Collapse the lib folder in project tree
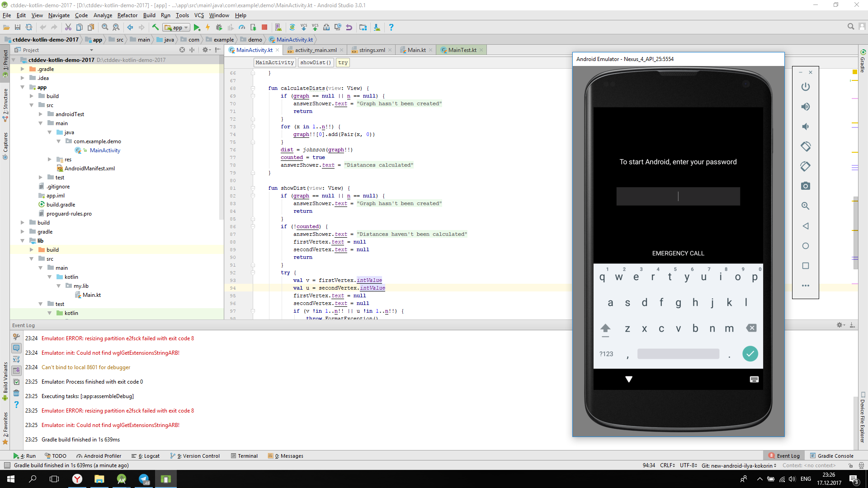Viewport: 868px width, 488px height. (22, 241)
